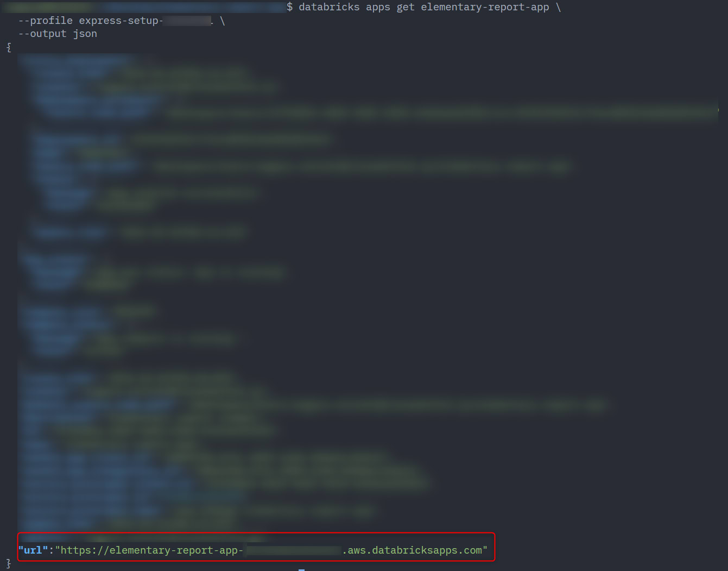Open the elementary-report-app databricksapps.com URL
Viewport: 728px width, 571px height.
271,550
